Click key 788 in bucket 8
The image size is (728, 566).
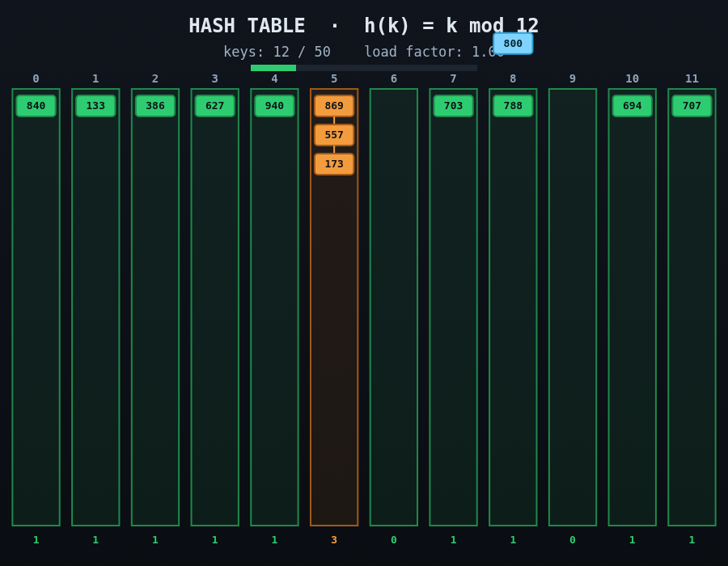click(x=513, y=106)
